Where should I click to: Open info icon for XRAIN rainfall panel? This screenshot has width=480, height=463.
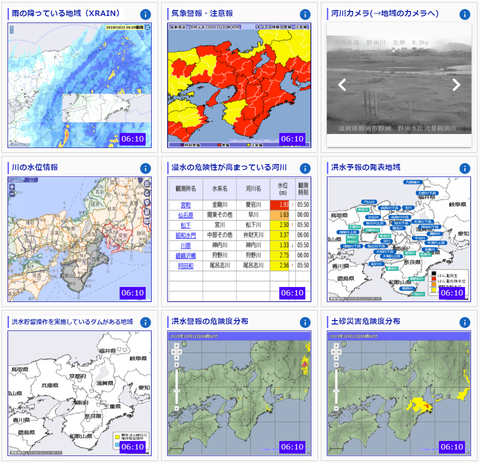coord(145,14)
